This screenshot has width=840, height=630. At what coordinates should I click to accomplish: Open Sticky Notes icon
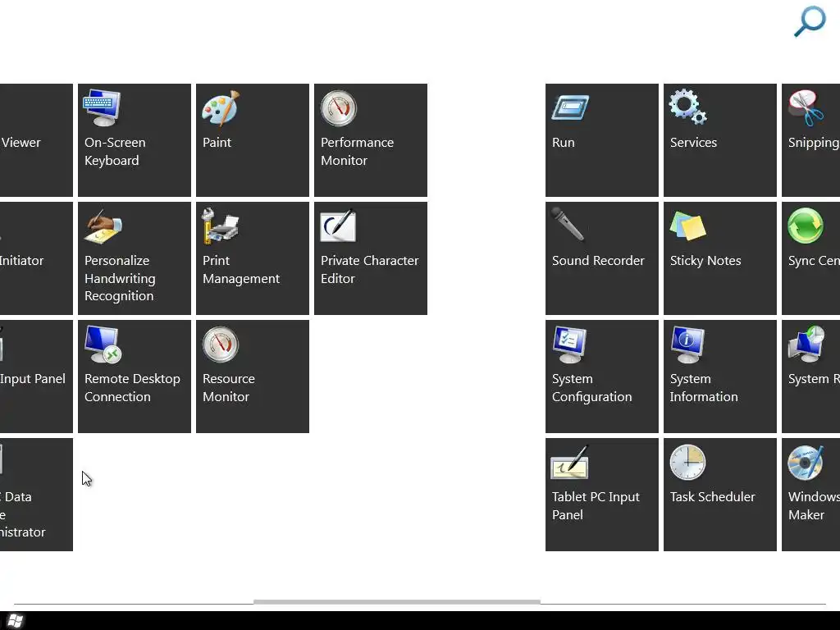click(688, 226)
